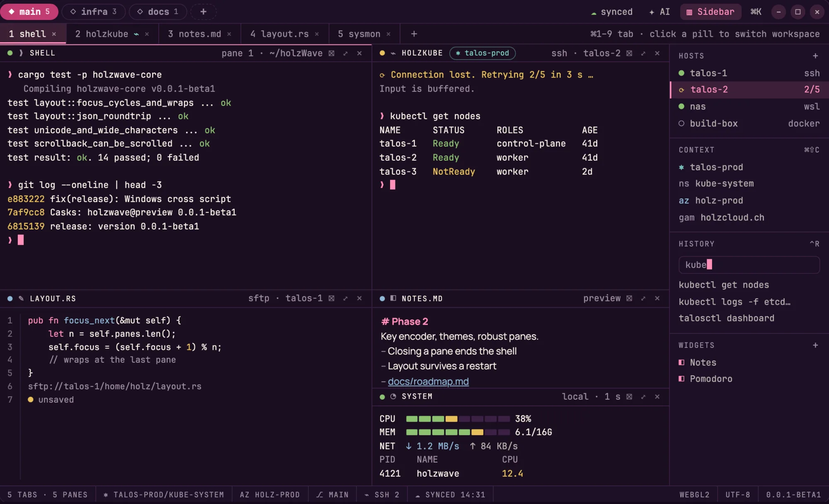The width and height of the screenshot is (829, 504).
Task: Click the split icon in the HOLZKUBE pane header
Action: tap(629, 53)
